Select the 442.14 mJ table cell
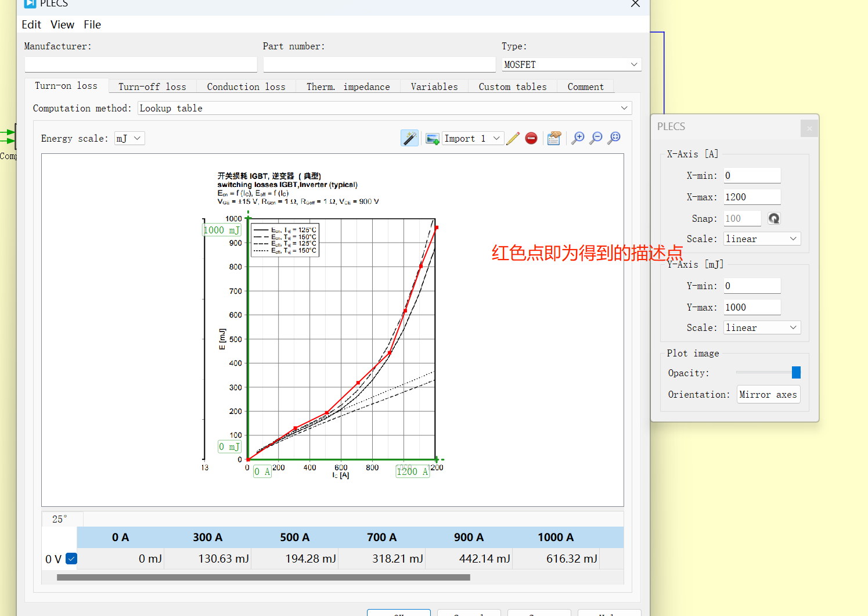 pos(469,559)
